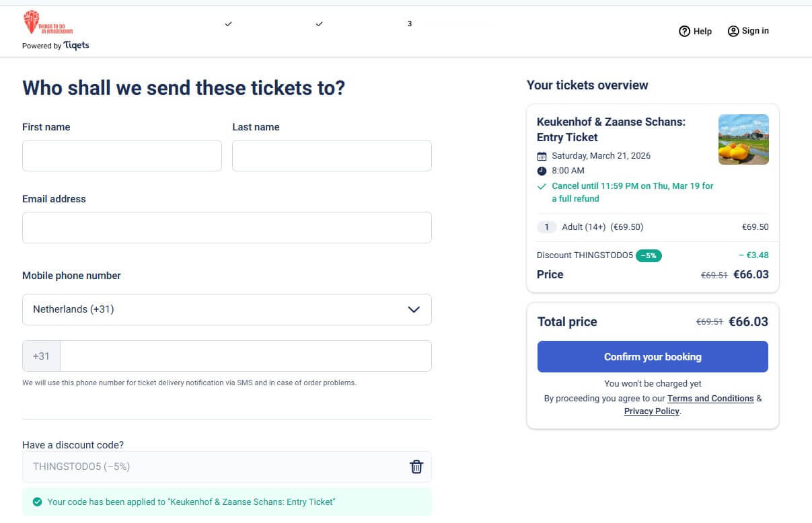812x523 pixels.
Task: Click the Things To Do Amsterdam logo
Action: [x=47, y=23]
